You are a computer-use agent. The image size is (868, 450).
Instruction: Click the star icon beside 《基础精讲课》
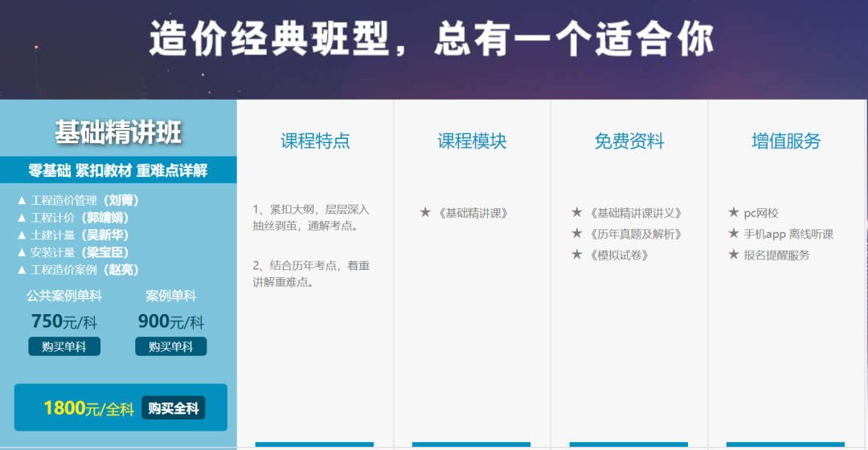(425, 212)
